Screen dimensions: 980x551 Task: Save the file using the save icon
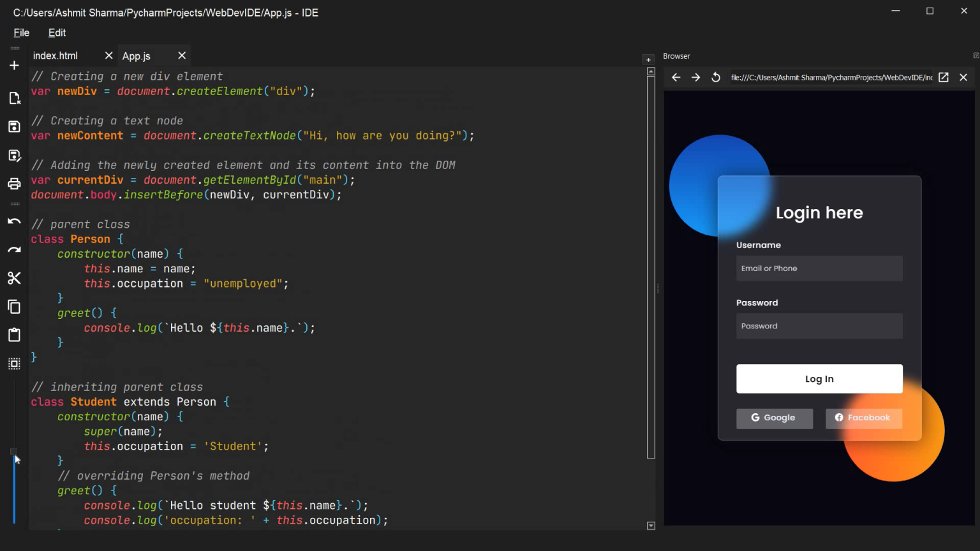click(x=14, y=126)
